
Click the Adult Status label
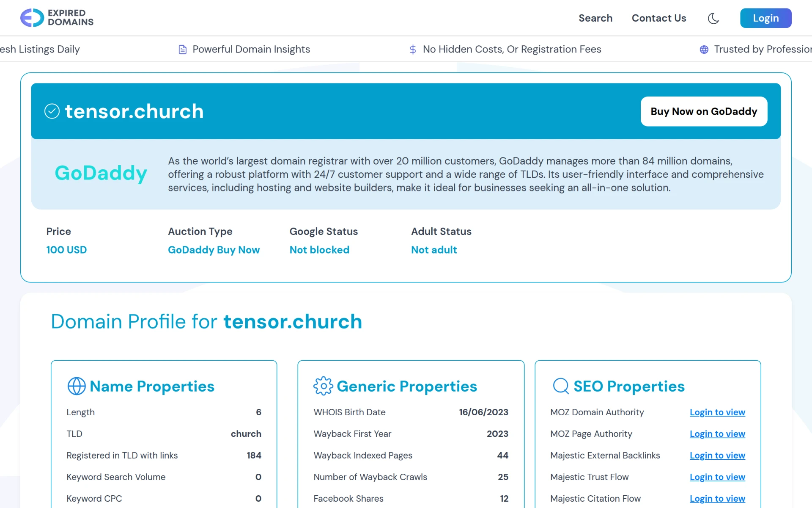point(441,232)
